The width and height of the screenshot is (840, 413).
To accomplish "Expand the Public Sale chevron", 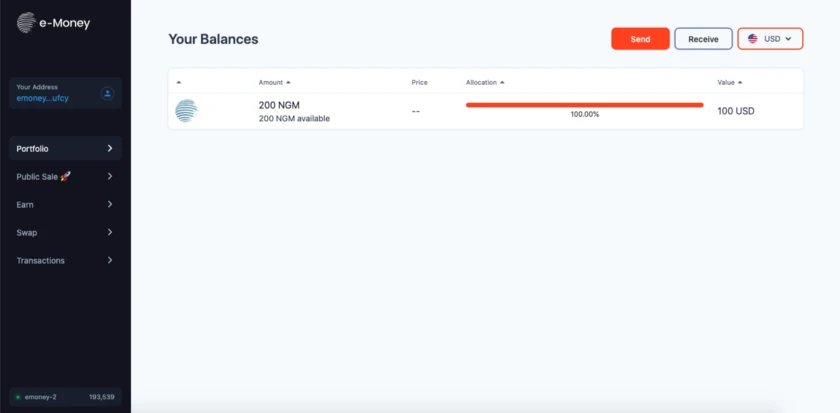I will (110, 176).
